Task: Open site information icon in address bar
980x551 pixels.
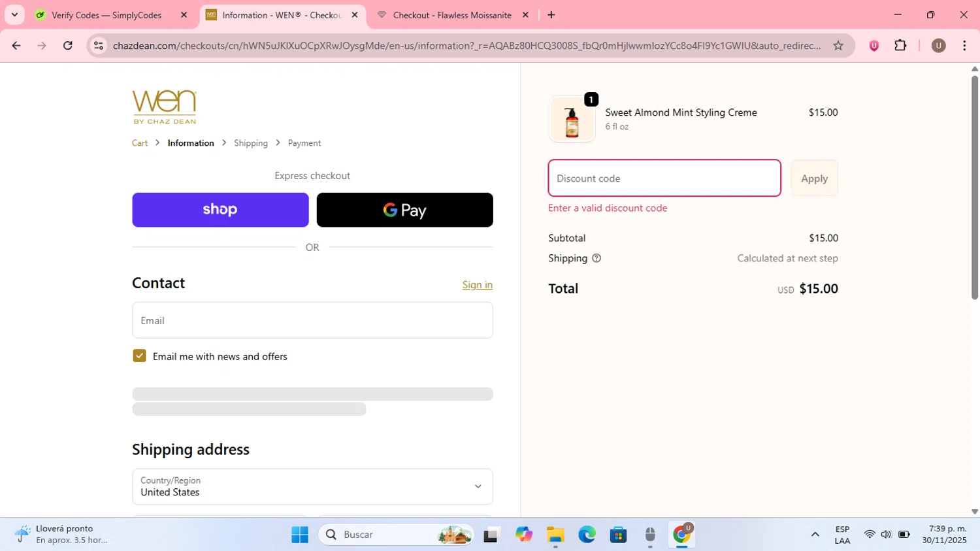Action: click(99, 46)
